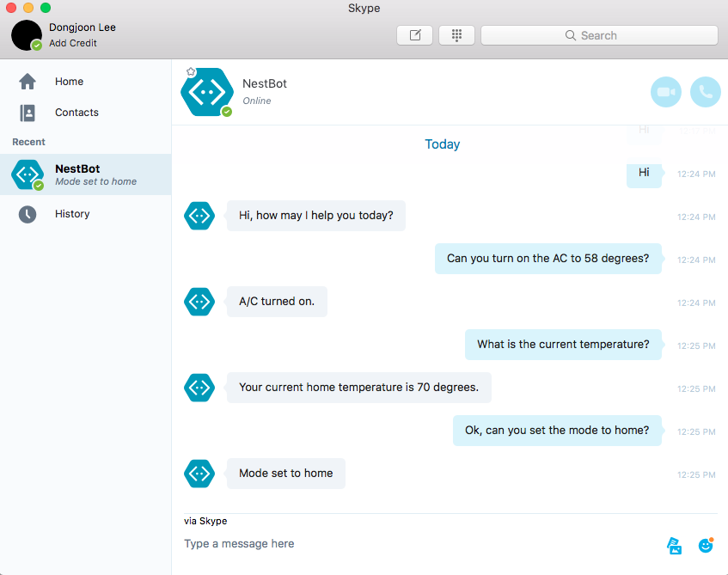Screen dimensions: 728x575
Task: Click the 'A/C turned on.' message
Action: [x=277, y=302]
